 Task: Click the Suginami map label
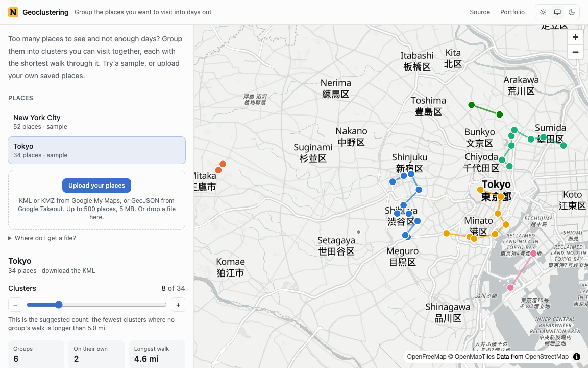click(x=313, y=152)
